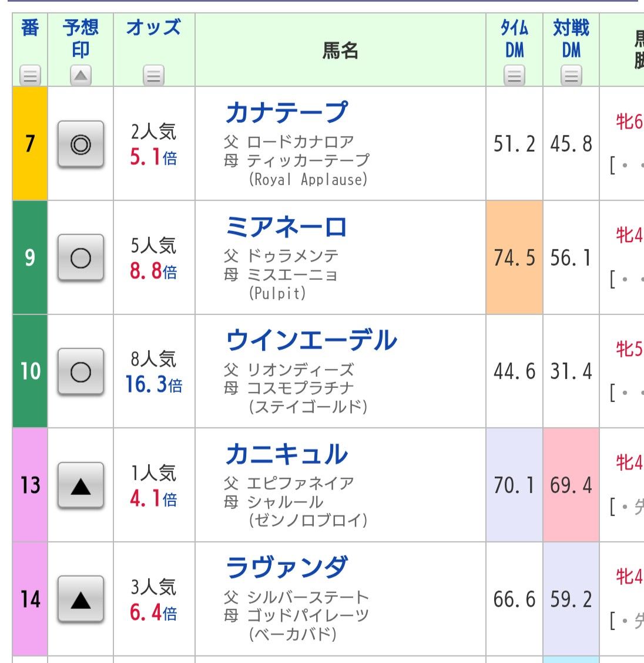The image size is (644, 663).
Task: Sort the タイムDM column icon
Action: pos(514,76)
